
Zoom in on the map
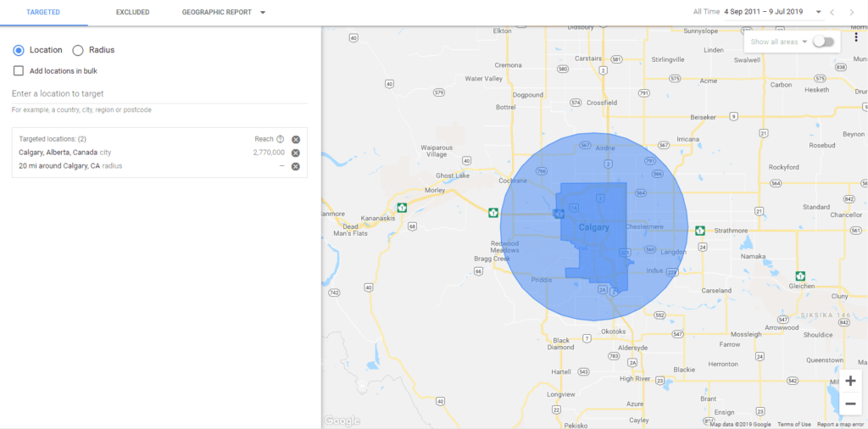pos(850,381)
